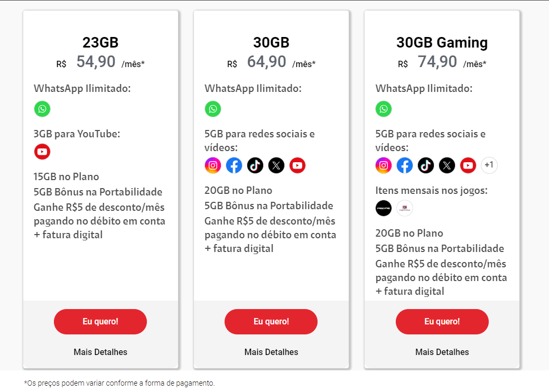
Task: Click YouTube icon in the 23GB plan
Action: [x=42, y=152]
